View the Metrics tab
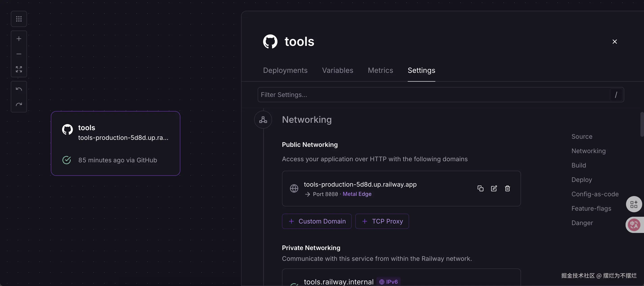Viewport: 644px width, 286px height. 380,70
